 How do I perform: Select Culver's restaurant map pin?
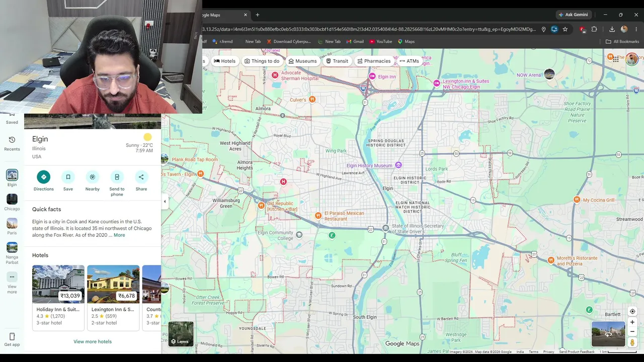point(312,100)
